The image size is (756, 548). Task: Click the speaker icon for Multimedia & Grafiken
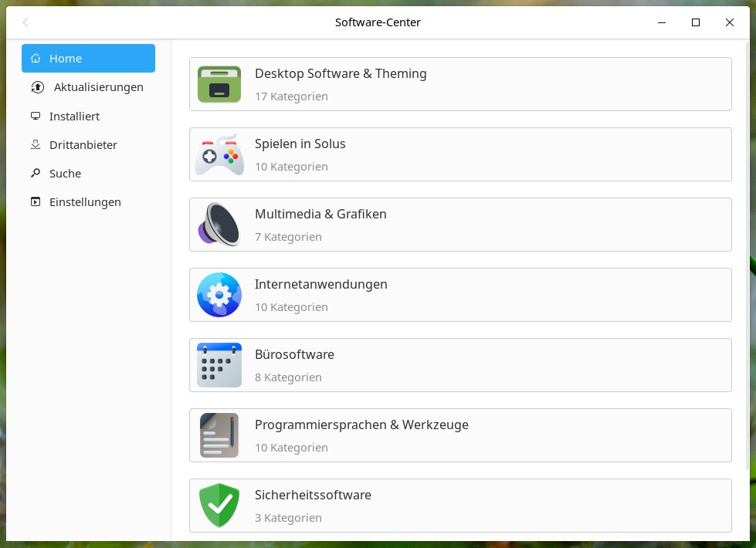coord(219,225)
